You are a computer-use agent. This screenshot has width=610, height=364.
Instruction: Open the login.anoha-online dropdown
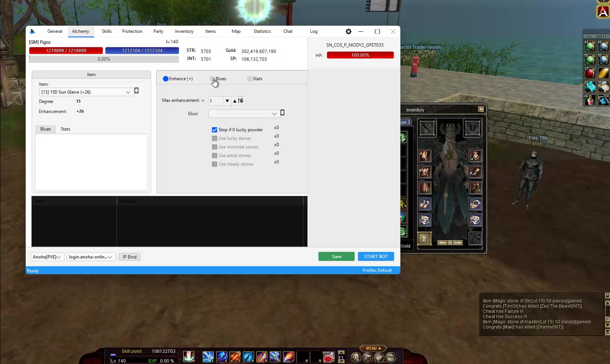click(91, 257)
